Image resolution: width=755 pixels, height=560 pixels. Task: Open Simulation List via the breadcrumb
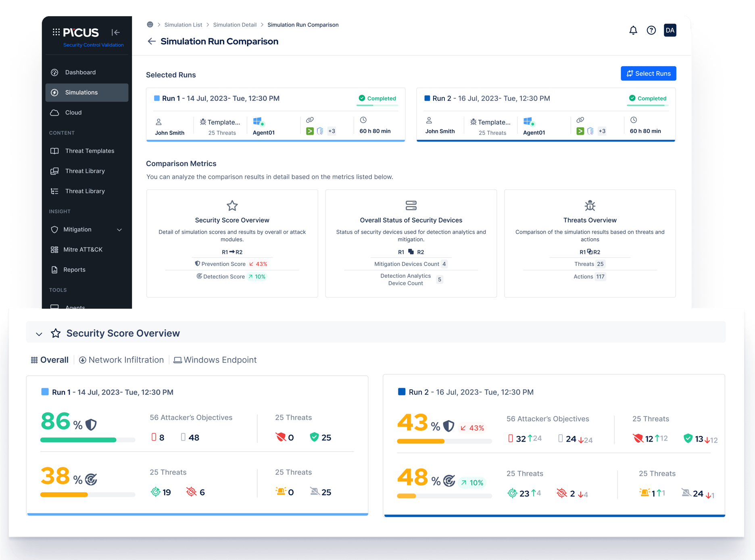click(x=183, y=25)
